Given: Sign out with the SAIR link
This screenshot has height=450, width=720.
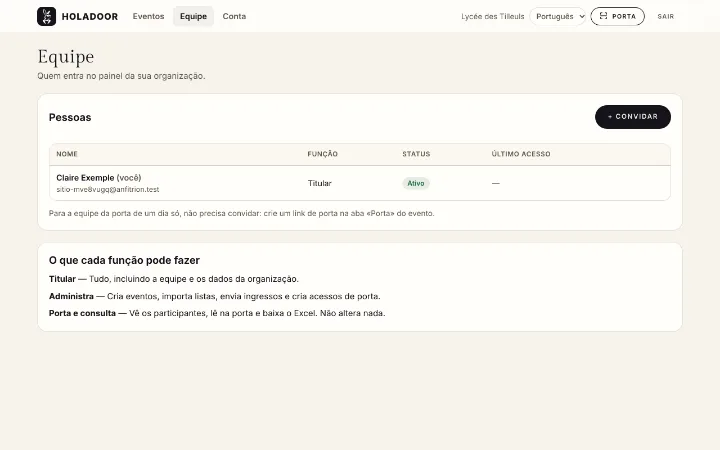Looking at the screenshot, I should click(x=665, y=17).
